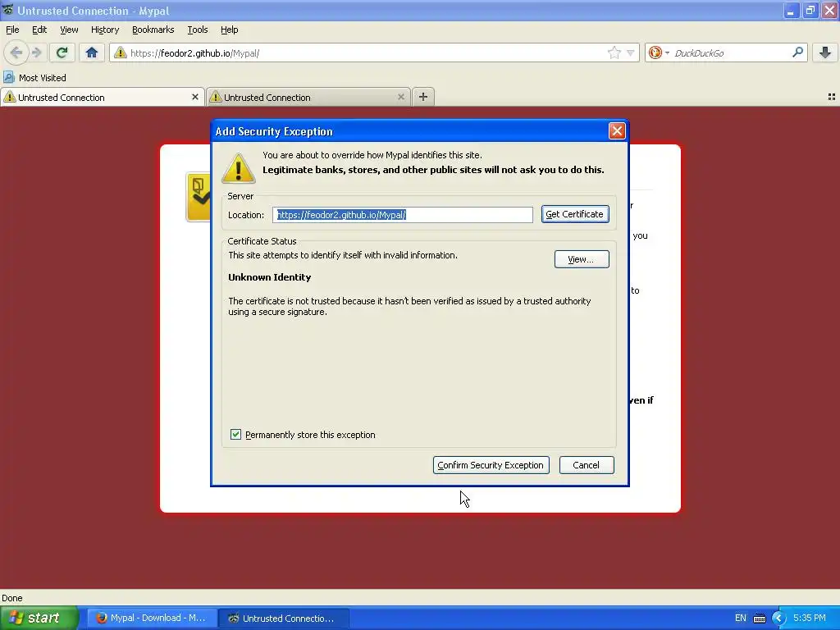
Task: Switch to the second Untrusted Connection tab
Action: pyautogui.click(x=308, y=97)
